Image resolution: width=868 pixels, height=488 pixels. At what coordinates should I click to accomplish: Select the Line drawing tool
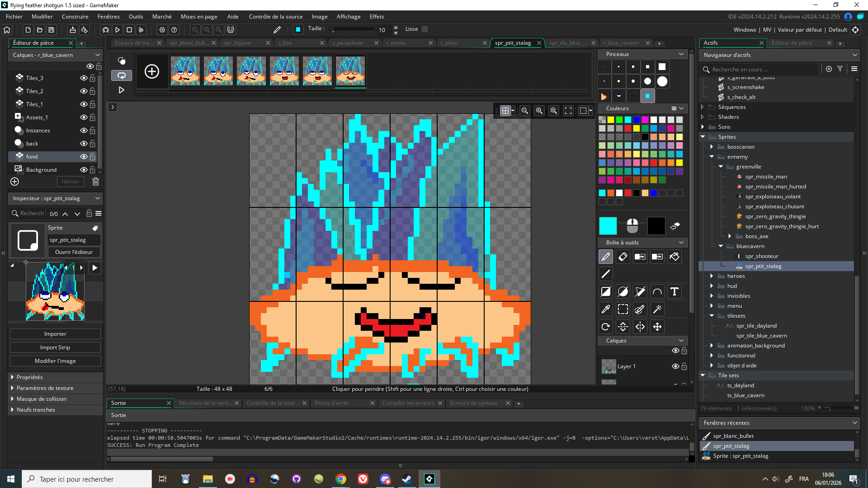point(605,274)
